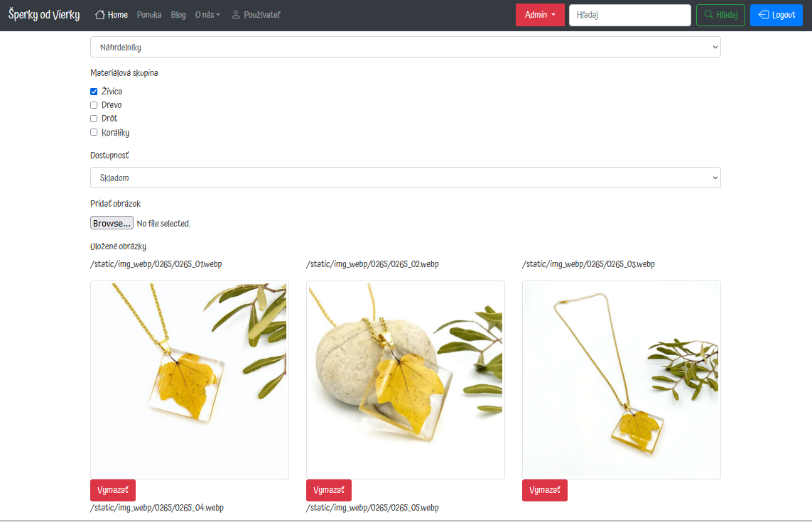Expand the O nás menu
This screenshot has width=812, height=522.
[x=207, y=15]
